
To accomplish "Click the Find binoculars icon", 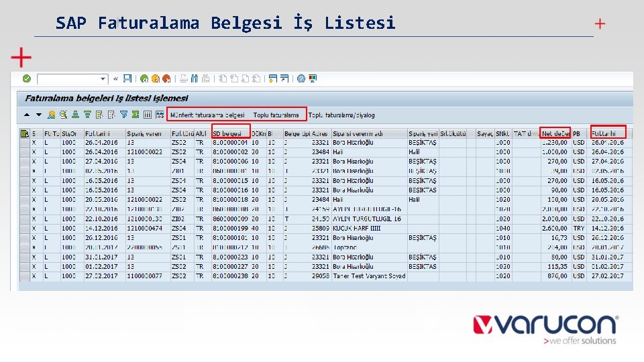I will [195, 78].
